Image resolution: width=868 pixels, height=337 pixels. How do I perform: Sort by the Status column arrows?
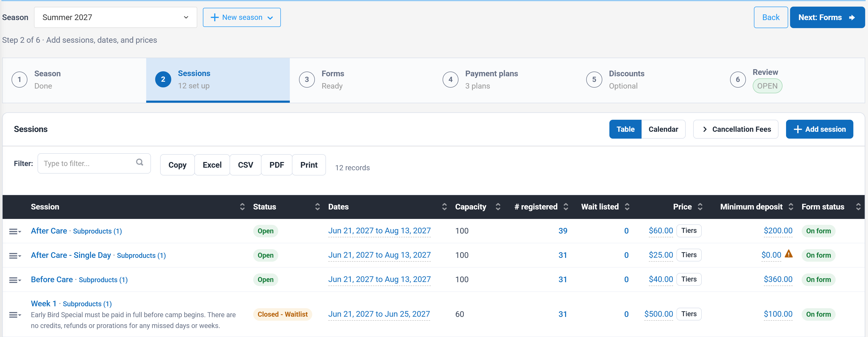(x=317, y=207)
